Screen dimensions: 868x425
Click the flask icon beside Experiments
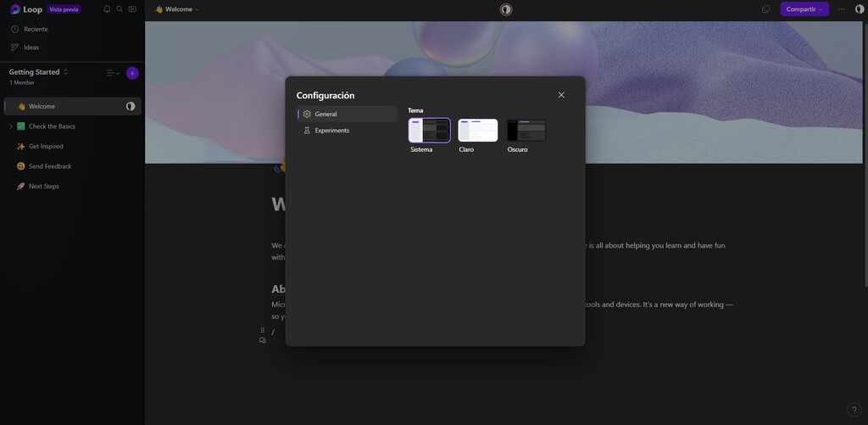pos(307,131)
